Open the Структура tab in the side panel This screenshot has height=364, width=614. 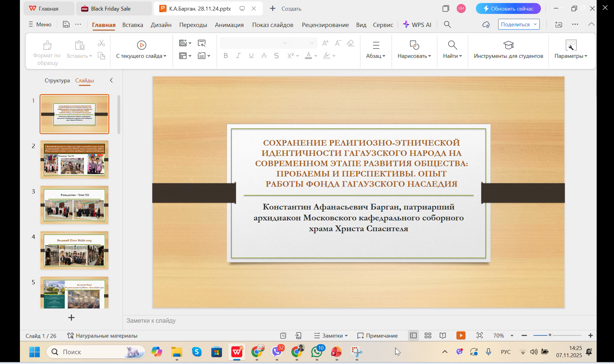tap(57, 81)
